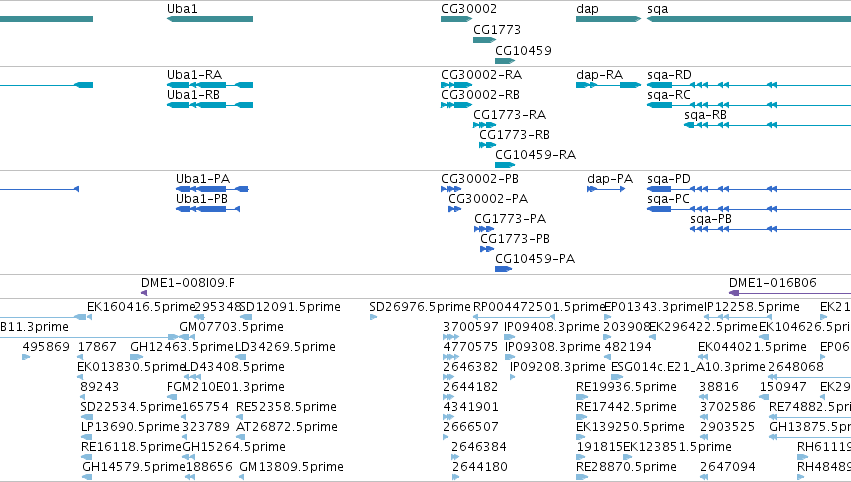Click the dap gene bar
This screenshot has height=482, width=851.
click(x=608, y=19)
